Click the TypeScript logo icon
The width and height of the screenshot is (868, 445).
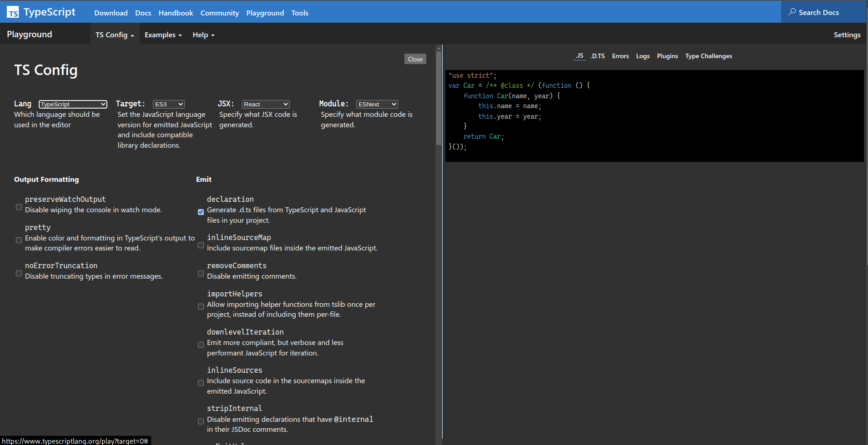(x=13, y=12)
